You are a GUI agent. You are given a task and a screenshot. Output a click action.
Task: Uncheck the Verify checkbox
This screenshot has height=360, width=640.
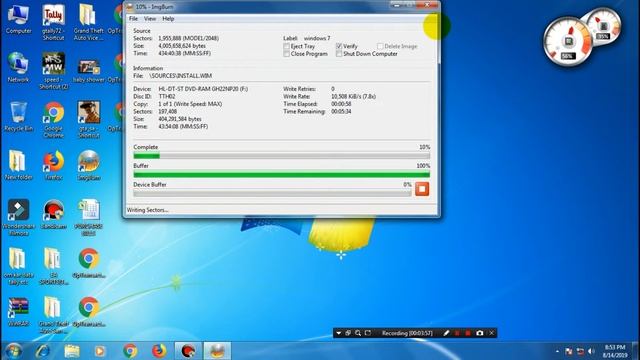tap(339, 46)
